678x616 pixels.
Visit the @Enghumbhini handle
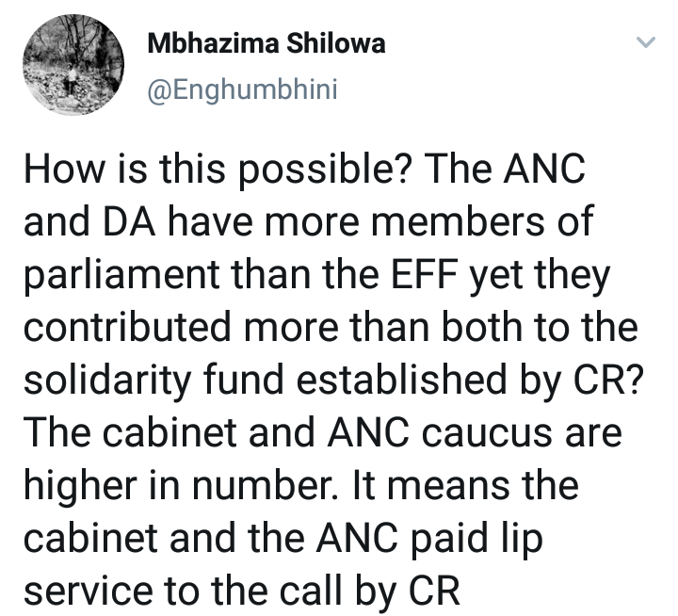(242, 90)
